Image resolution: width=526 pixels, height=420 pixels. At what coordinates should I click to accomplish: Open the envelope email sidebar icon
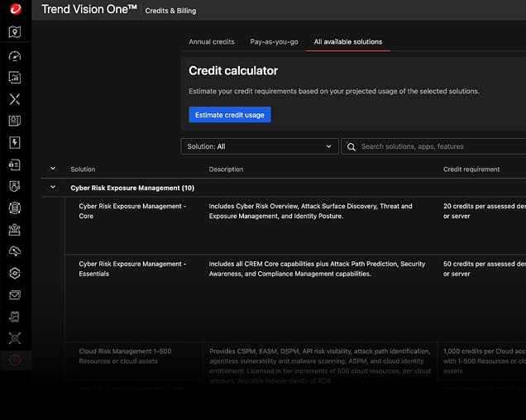pos(14,295)
